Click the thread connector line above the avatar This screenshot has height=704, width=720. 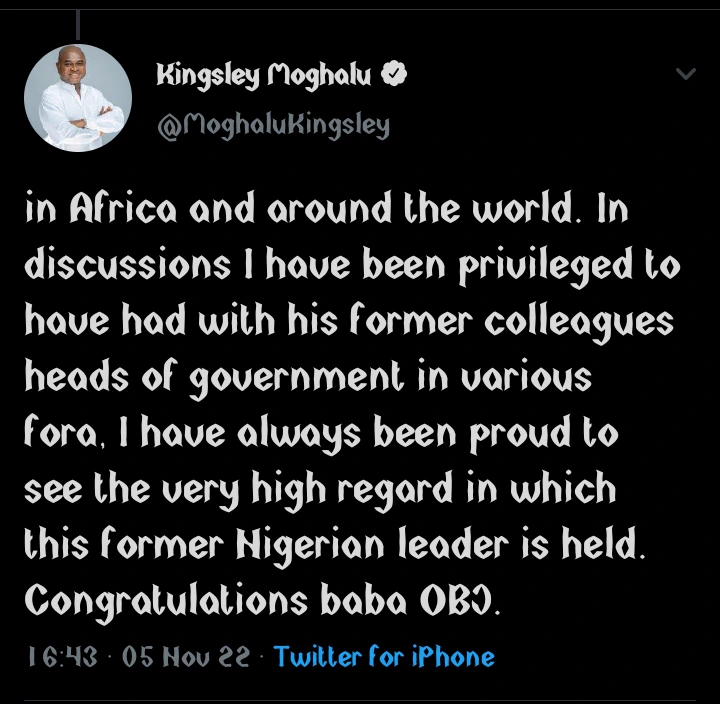coord(78,22)
